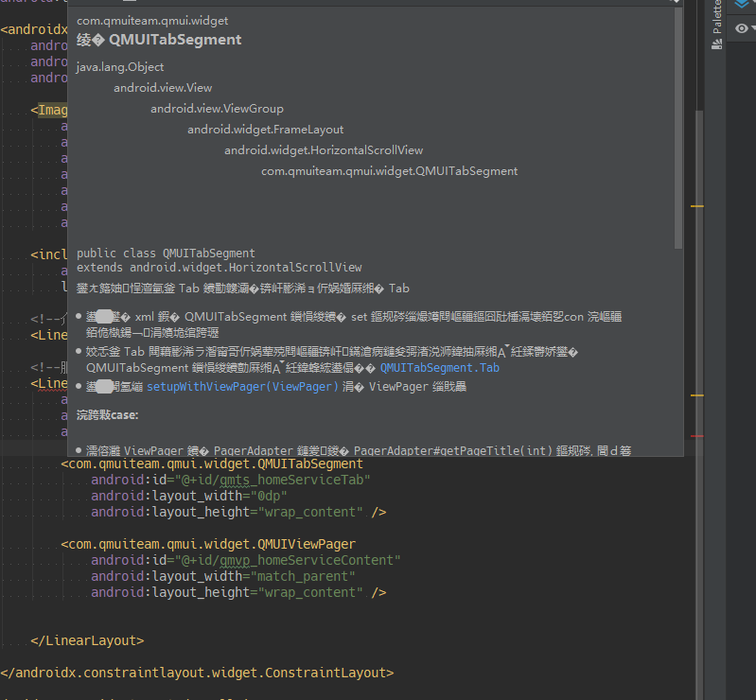Click the documentation popup vertical scrollbar
Viewport: 756px width, 700px height.
coord(678,129)
